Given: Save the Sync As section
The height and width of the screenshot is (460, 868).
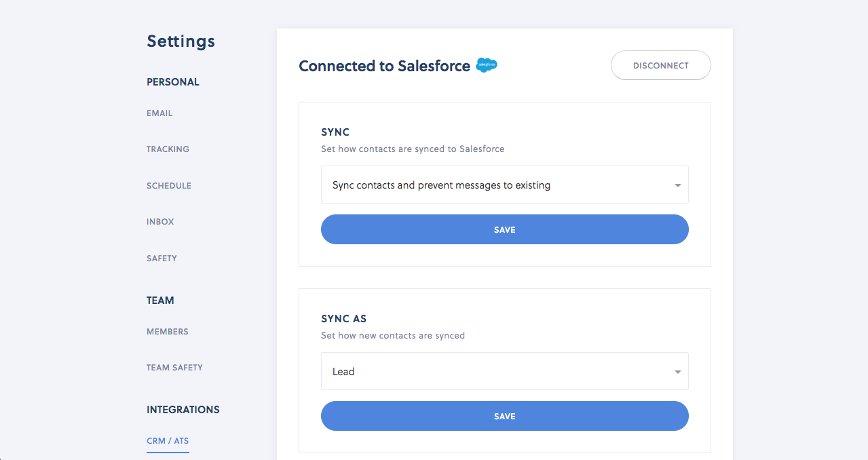Looking at the screenshot, I should pos(504,416).
